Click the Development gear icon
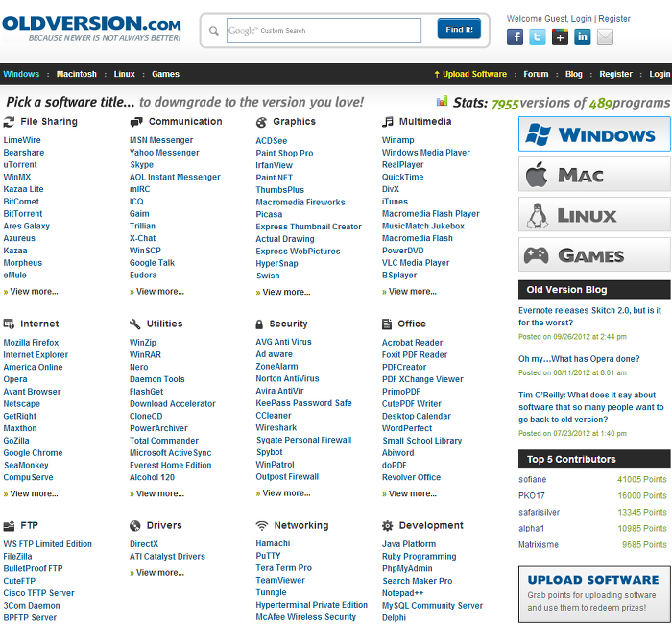 [x=388, y=525]
